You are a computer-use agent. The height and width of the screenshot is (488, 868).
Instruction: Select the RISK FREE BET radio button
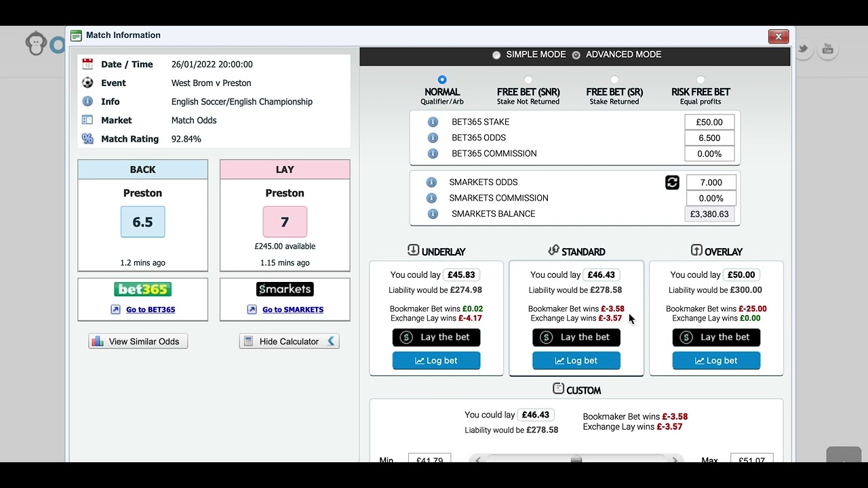point(701,80)
